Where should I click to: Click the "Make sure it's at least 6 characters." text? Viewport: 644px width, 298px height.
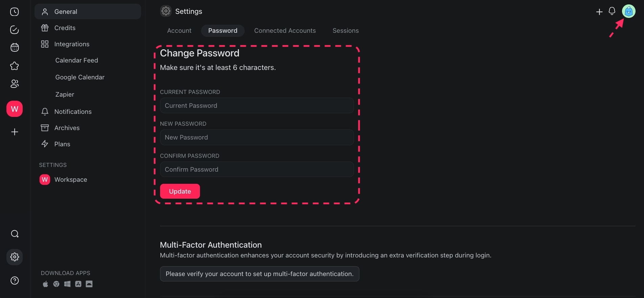tap(218, 68)
